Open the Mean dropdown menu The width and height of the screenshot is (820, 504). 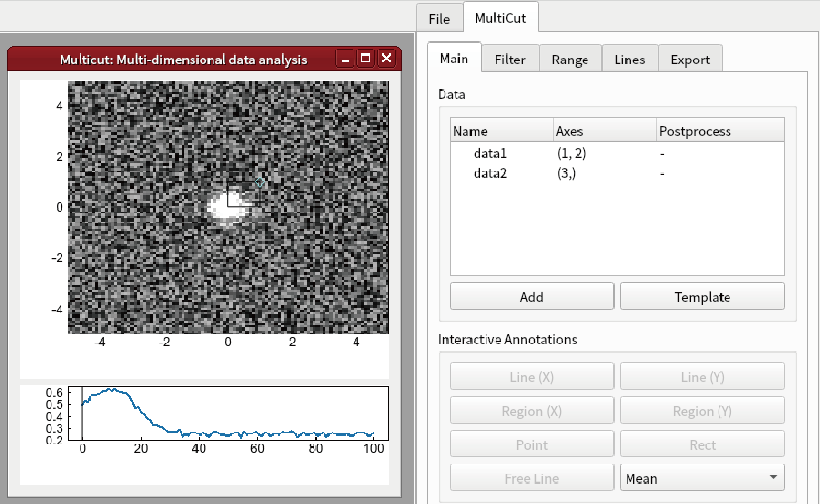tap(702, 478)
